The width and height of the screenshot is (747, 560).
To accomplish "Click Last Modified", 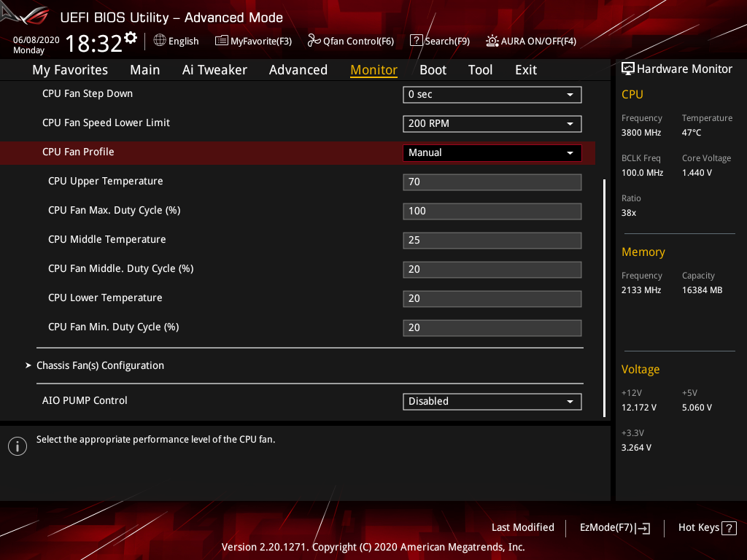I will (x=522, y=528).
